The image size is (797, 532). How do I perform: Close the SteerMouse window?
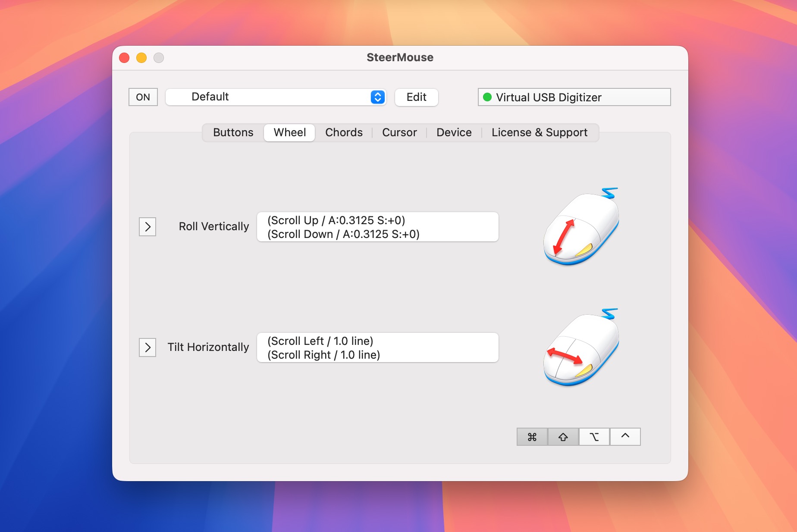point(124,58)
